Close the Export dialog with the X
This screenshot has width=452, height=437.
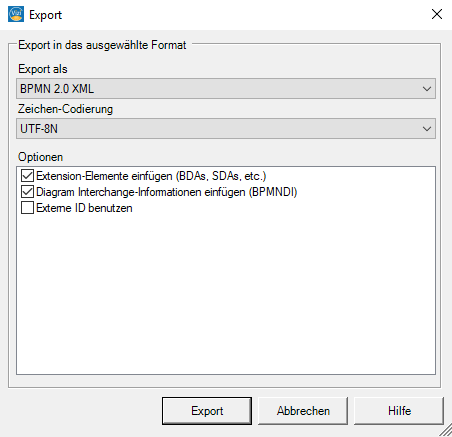(437, 14)
